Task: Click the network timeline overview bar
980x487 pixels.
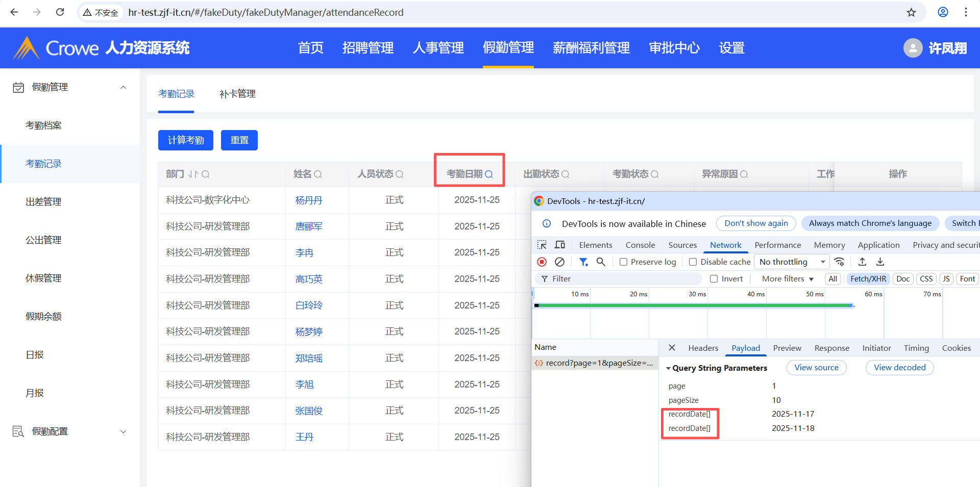Action: [694, 305]
